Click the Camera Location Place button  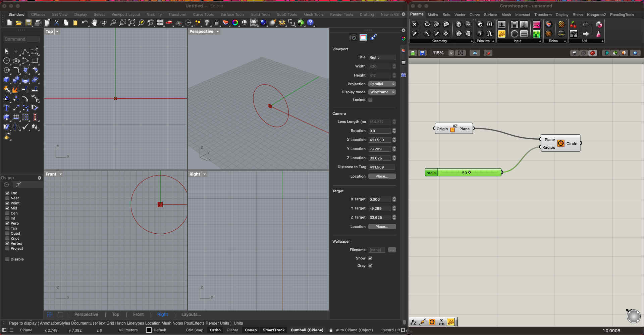382,176
